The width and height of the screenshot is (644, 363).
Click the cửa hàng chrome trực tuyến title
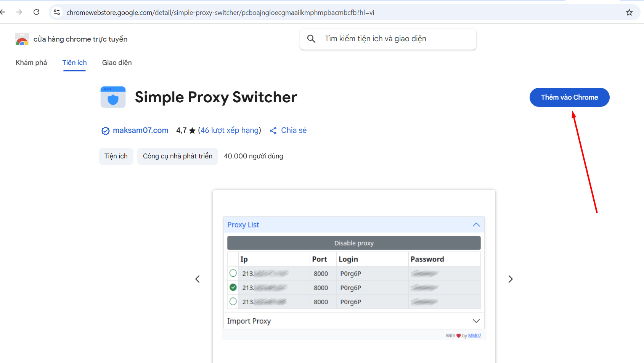(80, 39)
